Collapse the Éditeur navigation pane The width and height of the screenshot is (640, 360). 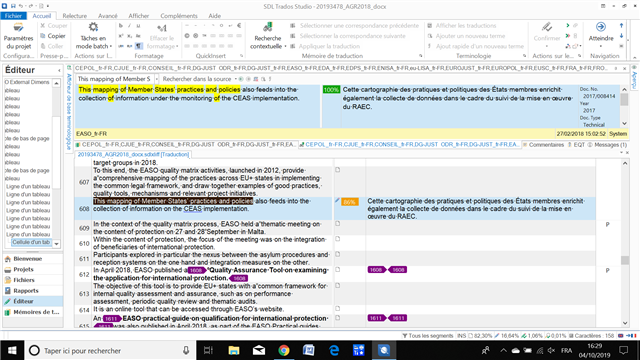[x=59, y=70]
